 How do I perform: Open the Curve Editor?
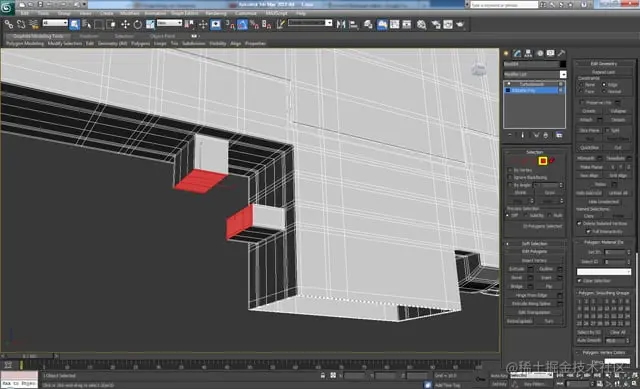(394, 24)
